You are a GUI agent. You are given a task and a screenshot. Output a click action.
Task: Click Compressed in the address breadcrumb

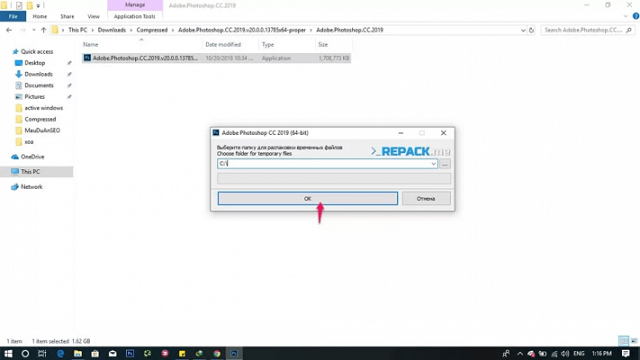click(x=152, y=30)
